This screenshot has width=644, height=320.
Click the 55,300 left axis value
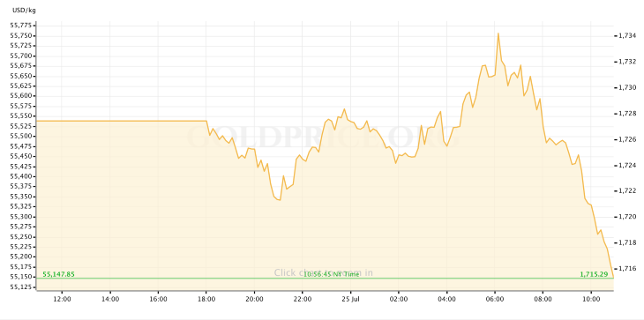(x=22, y=217)
